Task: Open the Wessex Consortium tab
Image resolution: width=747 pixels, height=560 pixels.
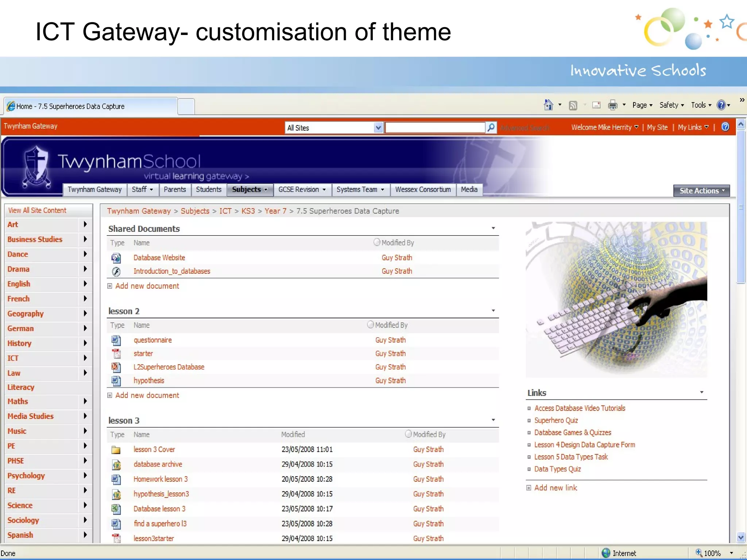Action: pyautogui.click(x=423, y=190)
